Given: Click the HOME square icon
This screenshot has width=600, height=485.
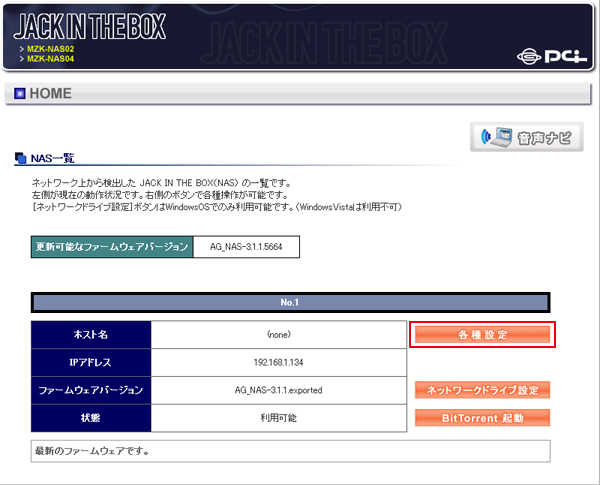Looking at the screenshot, I should tap(20, 93).
